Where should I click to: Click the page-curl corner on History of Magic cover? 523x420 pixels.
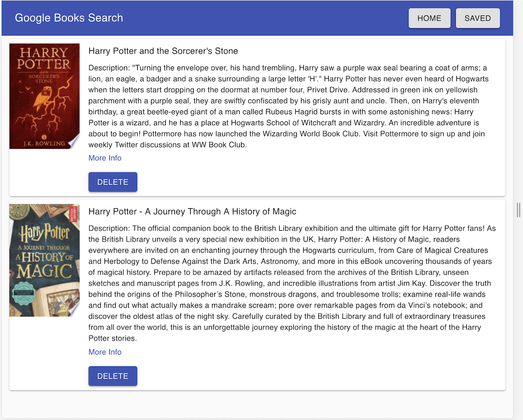74,310
